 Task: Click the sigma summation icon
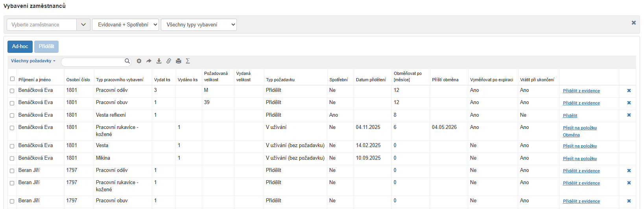pyautogui.click(x=188, y=61)
